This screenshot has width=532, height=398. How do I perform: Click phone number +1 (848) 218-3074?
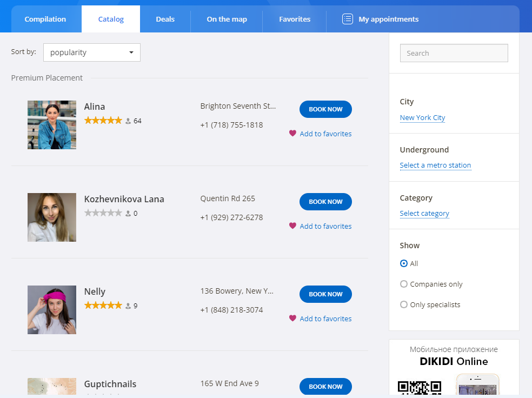pos(232,310)
